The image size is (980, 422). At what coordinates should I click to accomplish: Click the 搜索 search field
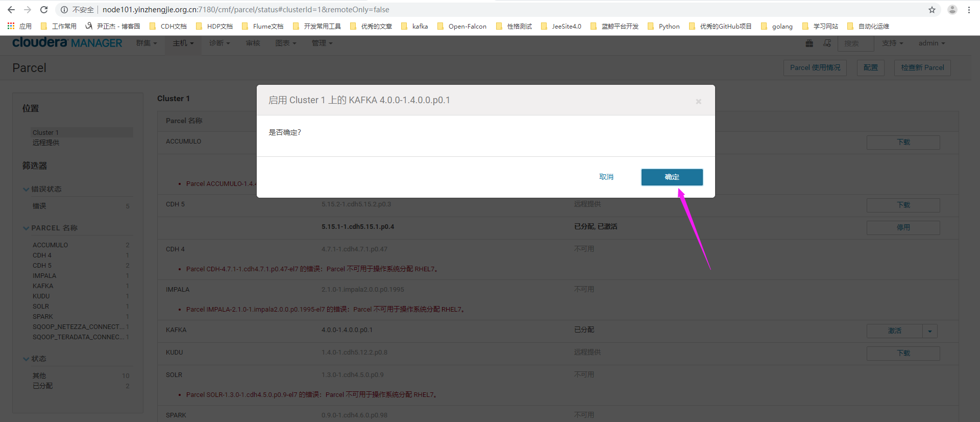(x=855, y=43)
